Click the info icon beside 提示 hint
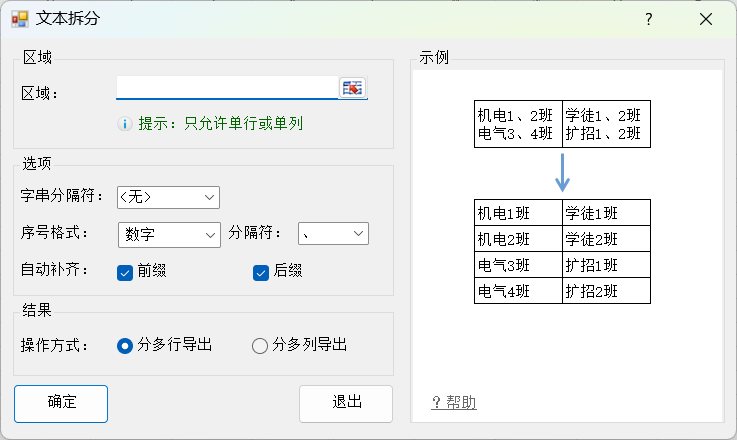 click(125, 124)
